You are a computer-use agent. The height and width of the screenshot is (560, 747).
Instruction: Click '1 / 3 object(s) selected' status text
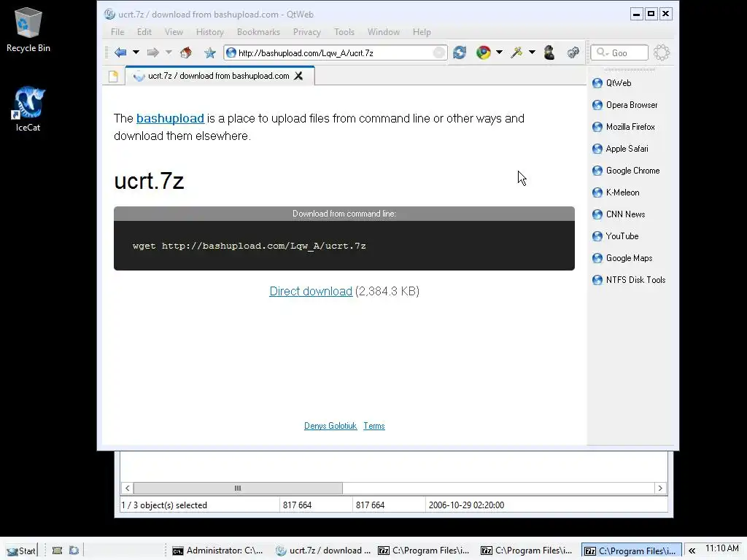164,505
